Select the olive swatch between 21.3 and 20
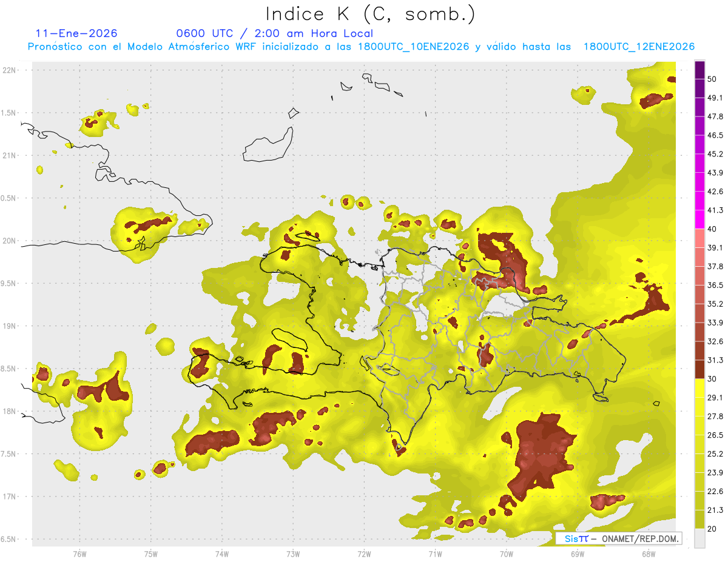 (700, 519)
